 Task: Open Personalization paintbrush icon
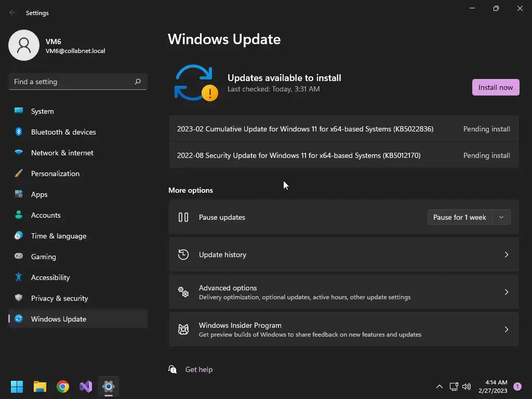pos(19,174)
